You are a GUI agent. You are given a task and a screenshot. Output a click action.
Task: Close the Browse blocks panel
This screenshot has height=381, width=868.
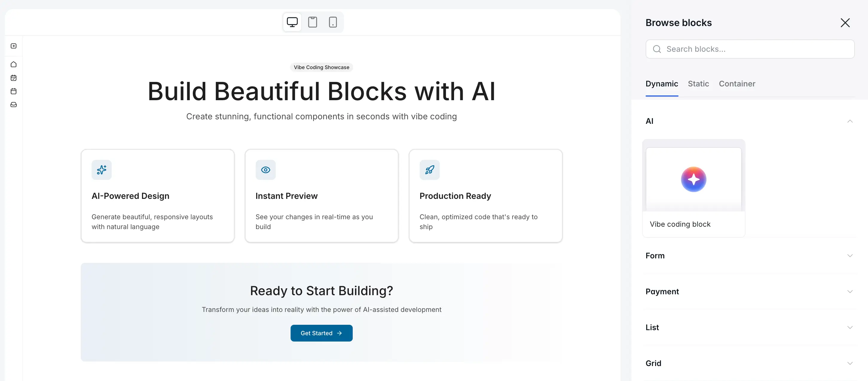[845, 23]
